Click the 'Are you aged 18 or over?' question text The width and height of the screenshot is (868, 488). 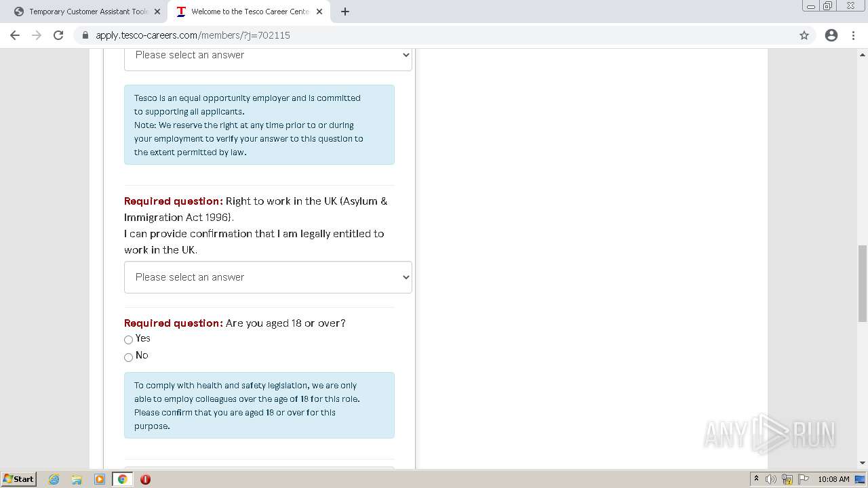point(285,323)
